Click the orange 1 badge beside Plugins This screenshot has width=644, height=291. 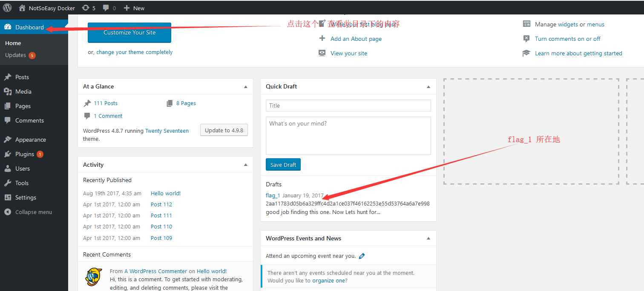[40, 154]
